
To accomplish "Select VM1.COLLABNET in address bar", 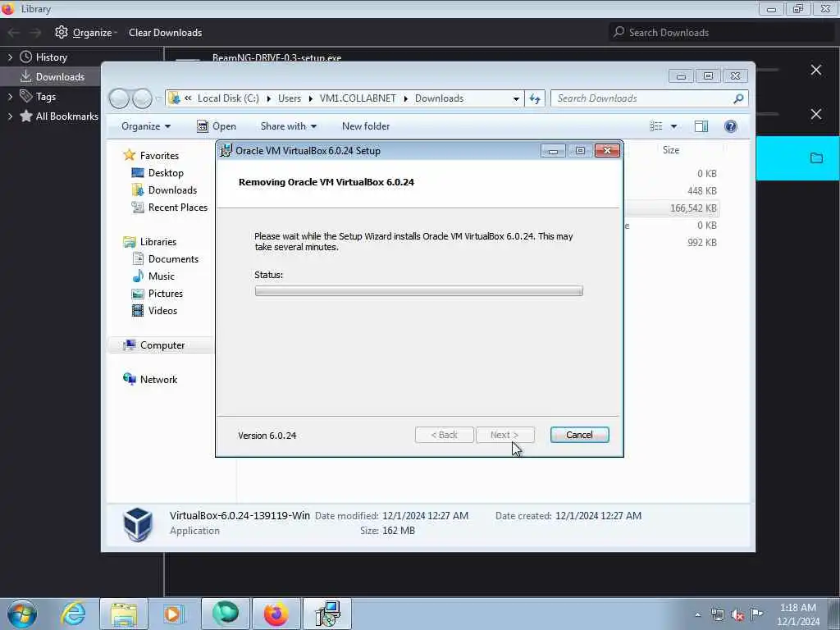I will pos(358,98).
